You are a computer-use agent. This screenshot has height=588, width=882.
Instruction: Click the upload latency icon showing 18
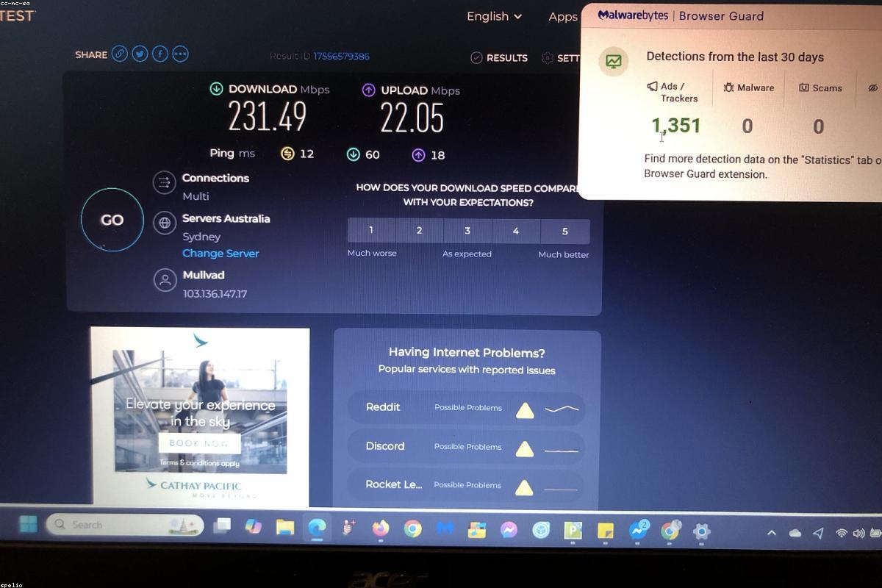tap(418, 154)
